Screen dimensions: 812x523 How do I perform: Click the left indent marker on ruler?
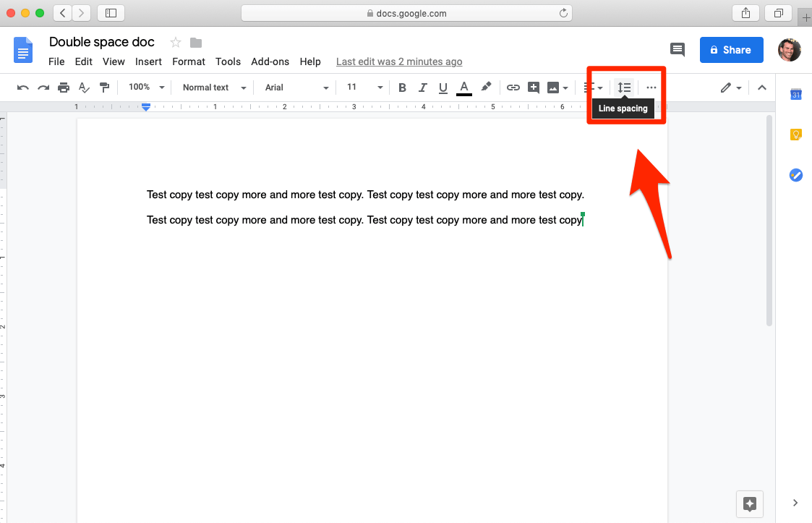click(146, 108)
